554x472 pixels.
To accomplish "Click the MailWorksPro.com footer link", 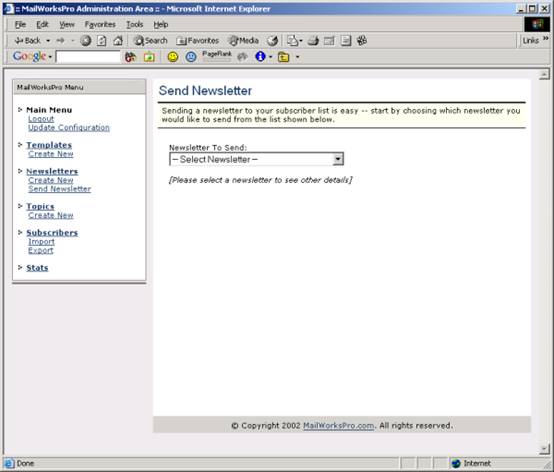I will pos(338,426).
